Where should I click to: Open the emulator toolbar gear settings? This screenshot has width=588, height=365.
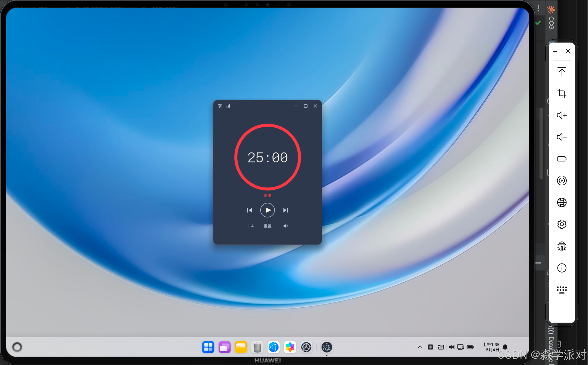coord(562,224)
